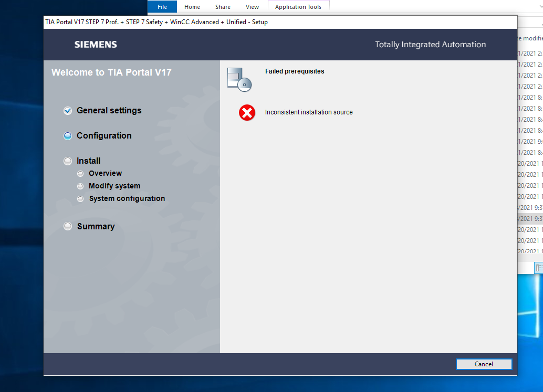Open the File tab in File Explorer
Viewport: 543px width, 392px height.
(x=162, y=7)
